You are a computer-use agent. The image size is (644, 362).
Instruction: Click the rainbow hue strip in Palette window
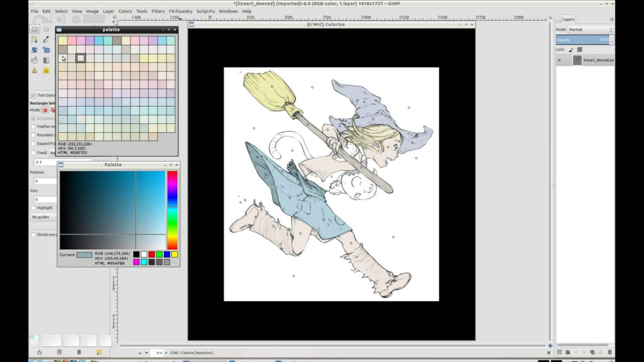tap(172, 210)
